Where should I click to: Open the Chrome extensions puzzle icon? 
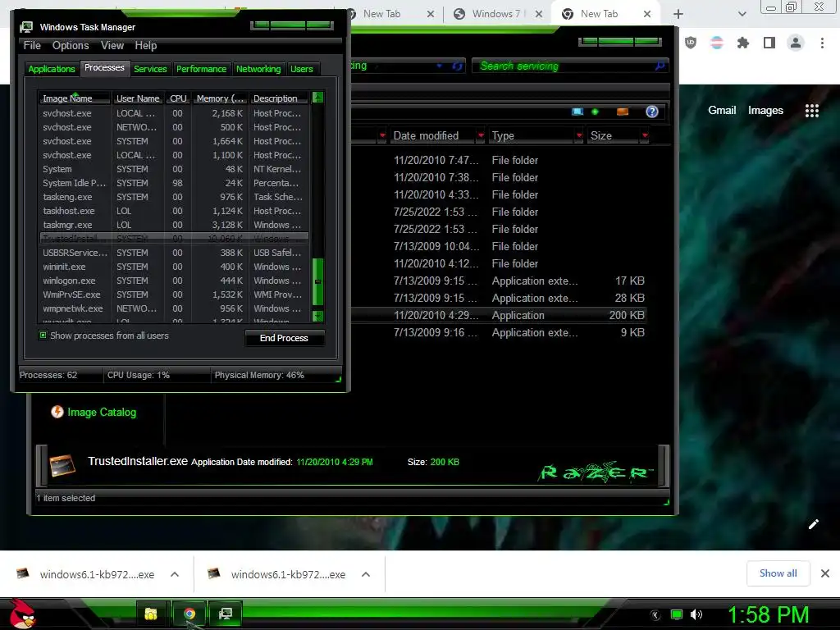click(x=743, y=43)
